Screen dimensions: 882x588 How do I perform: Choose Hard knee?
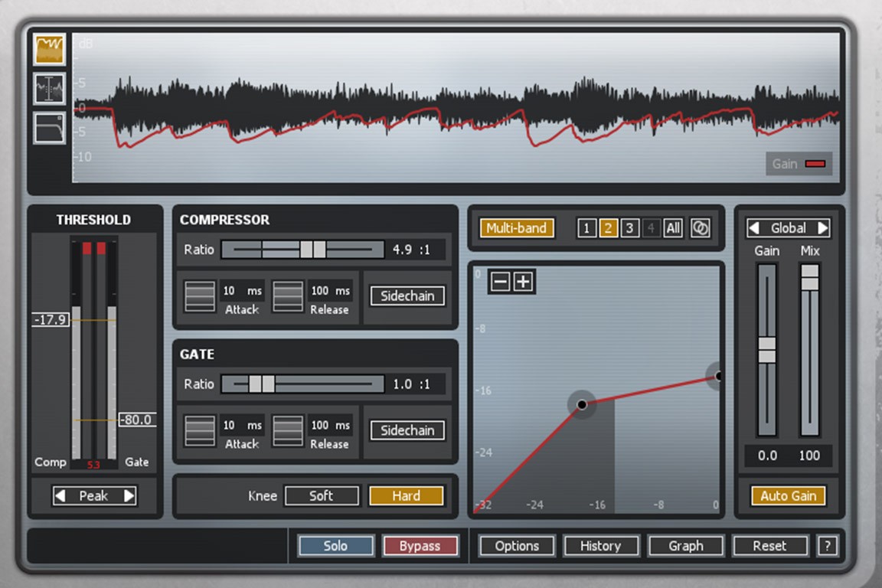[x=406, y=495]
